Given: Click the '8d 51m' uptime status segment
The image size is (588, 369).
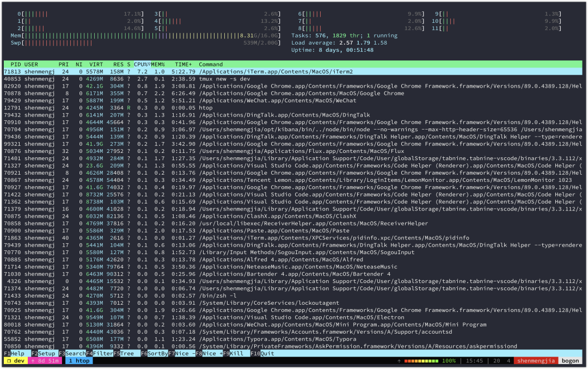Looking at the screenshot, I should pyautogui.click(x=45, y=361).
